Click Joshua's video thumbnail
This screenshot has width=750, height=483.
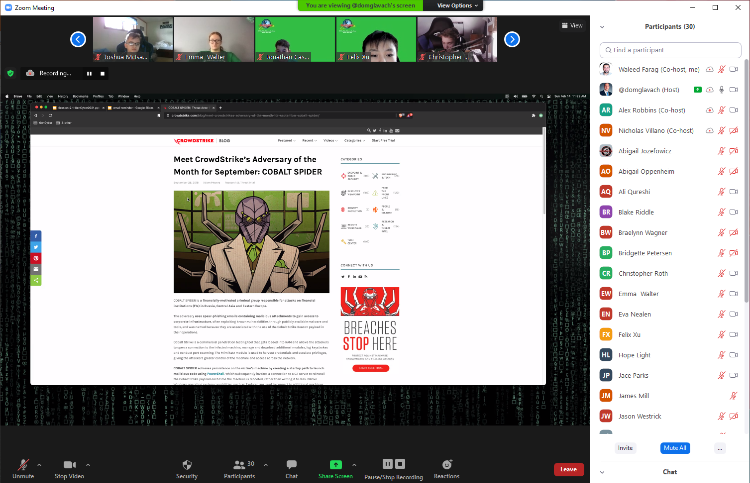coord(133,39)
